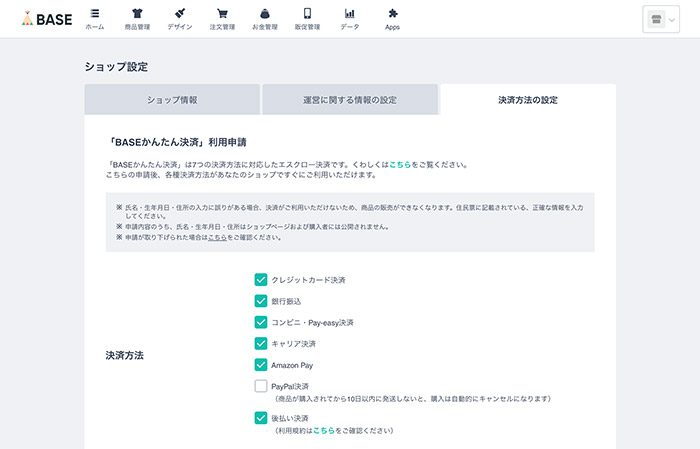Viewport: 700px width, 449px height.
Task: Switch to 運営に関する情報の設定 tab
Action: click(x=350, y=100)
